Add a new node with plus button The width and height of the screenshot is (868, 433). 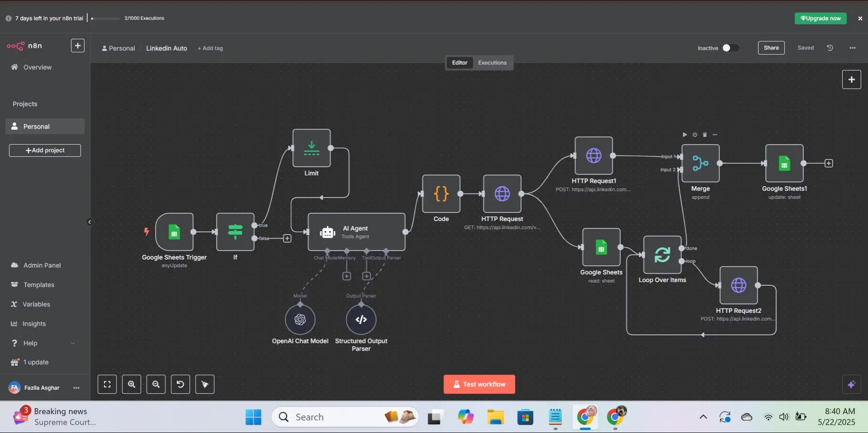[x=852, y=80]
